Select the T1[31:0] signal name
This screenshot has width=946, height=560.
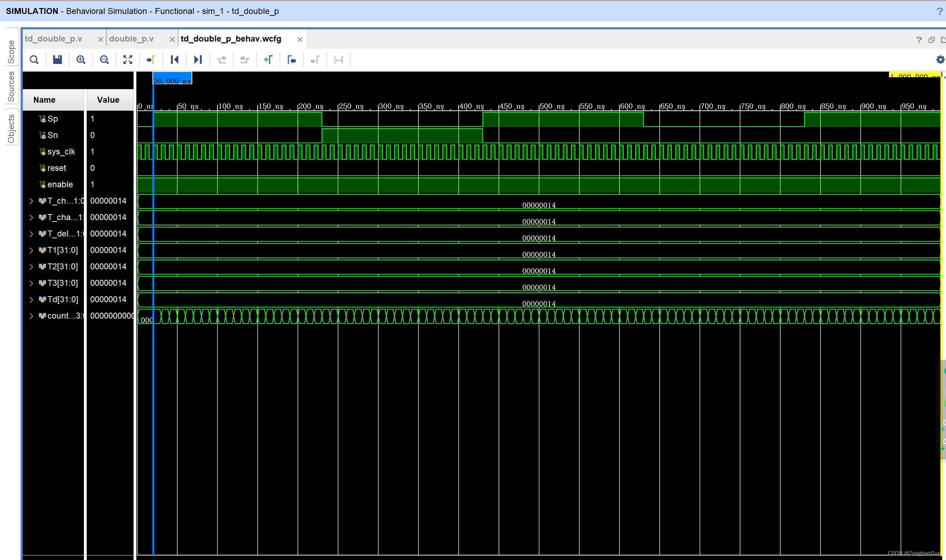[63, 250]
